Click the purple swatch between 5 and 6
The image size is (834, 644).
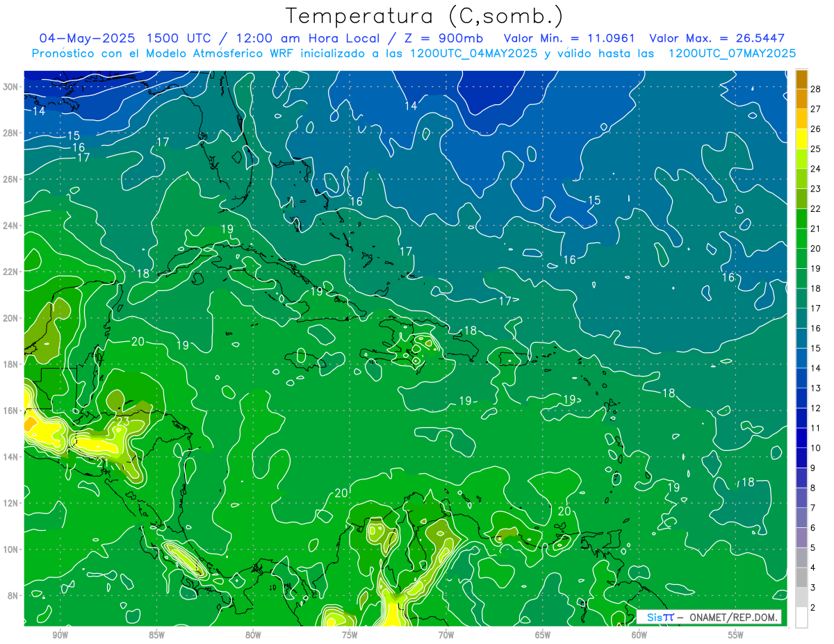[x=801, y=538]
